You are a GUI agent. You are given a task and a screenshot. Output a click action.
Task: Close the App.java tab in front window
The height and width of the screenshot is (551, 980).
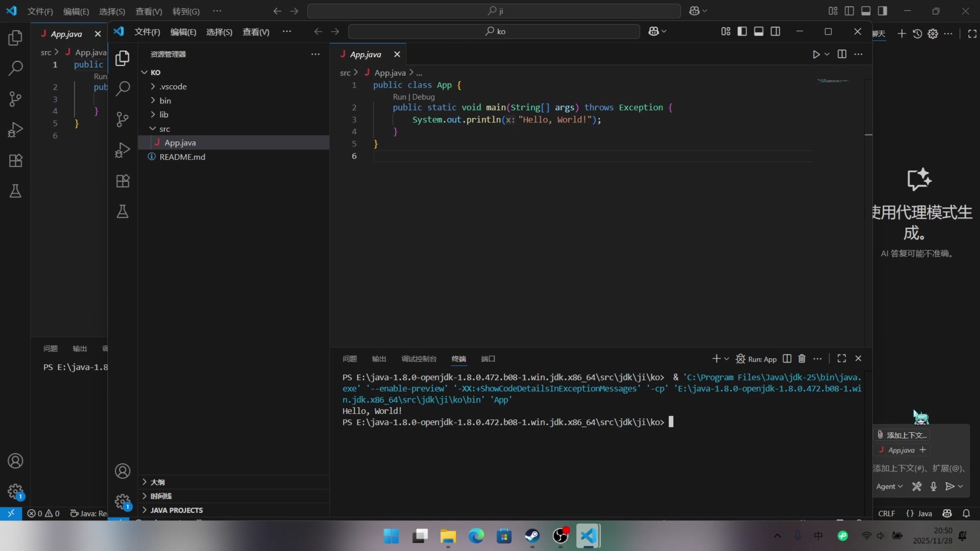[x=397, y=54]
